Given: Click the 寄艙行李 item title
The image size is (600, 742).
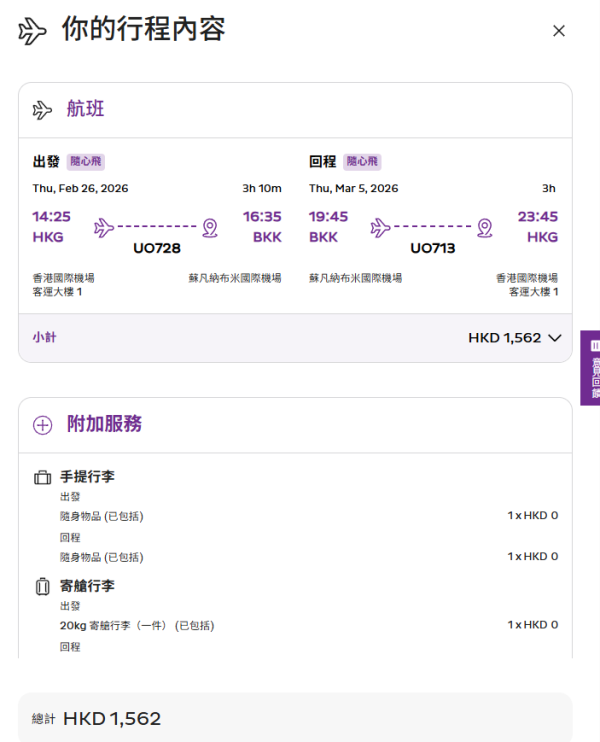Looking at the screenshot, I should coord(87,586).
